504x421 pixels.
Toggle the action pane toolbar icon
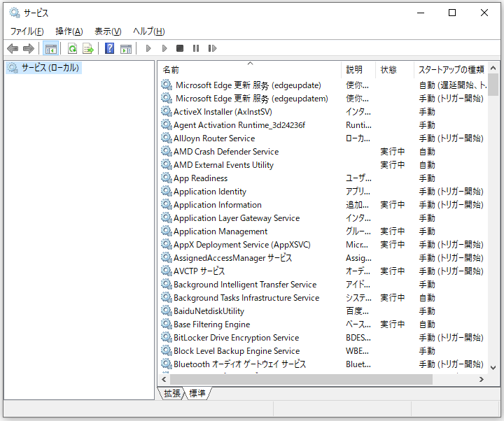point(126,48)
